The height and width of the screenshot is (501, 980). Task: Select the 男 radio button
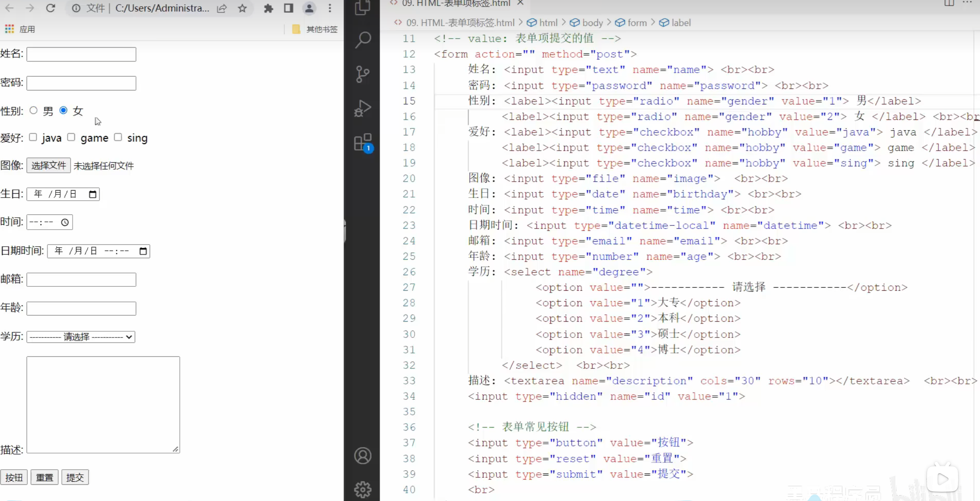[34, 111]
